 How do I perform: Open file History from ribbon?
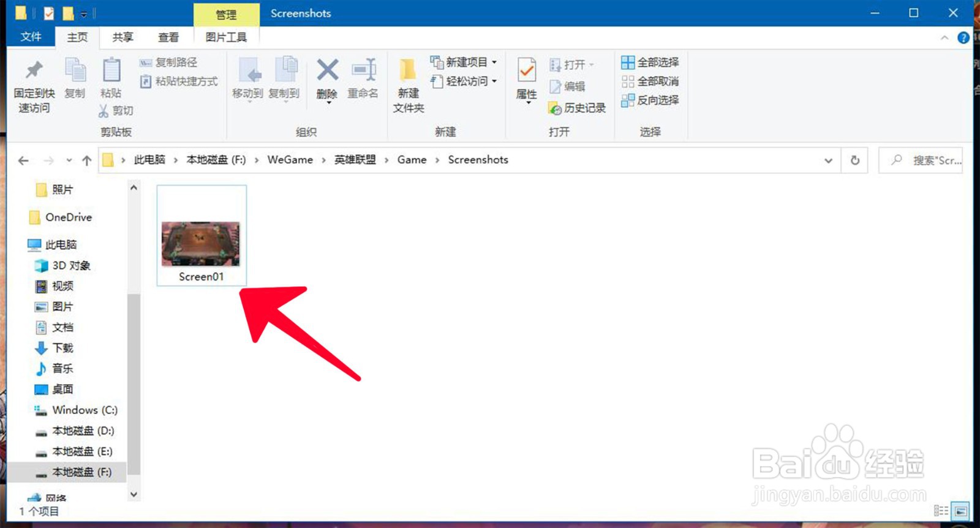pyautogui.click(x=578, y=108)
